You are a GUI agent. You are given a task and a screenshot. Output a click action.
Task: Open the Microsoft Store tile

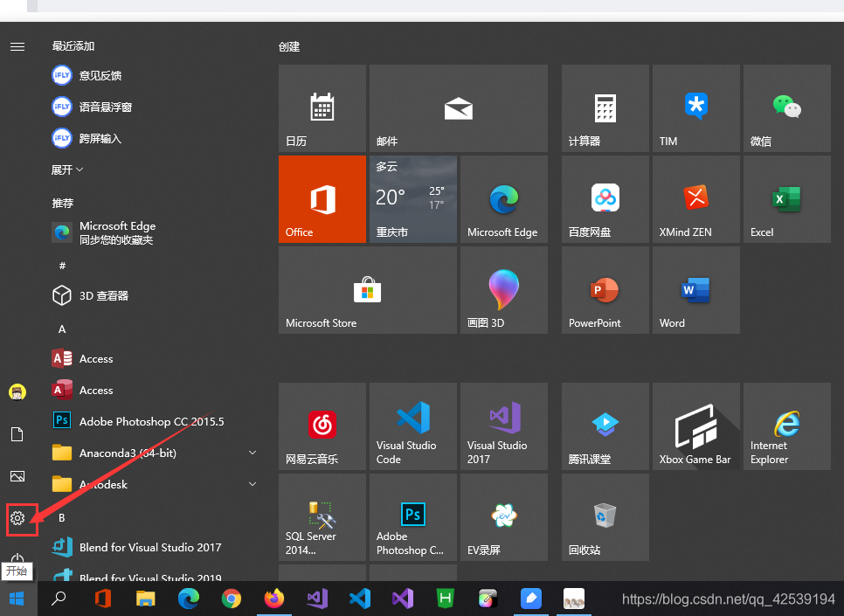tap(368, 290)
